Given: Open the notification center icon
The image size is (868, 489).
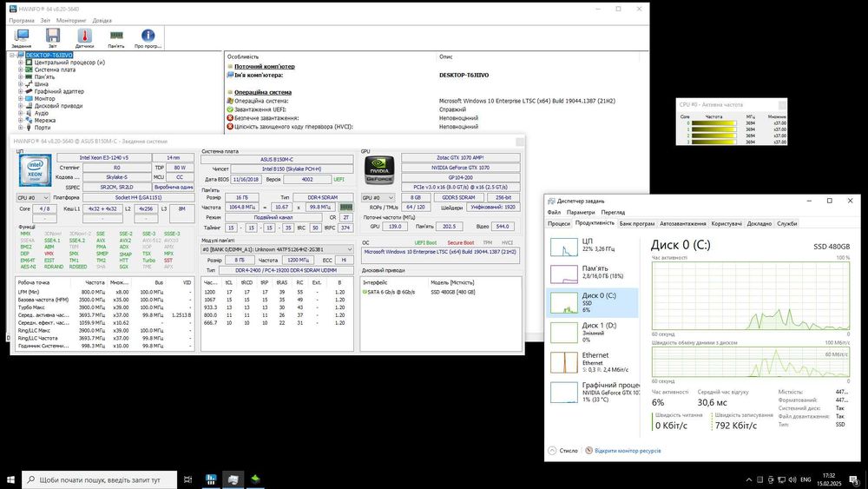Looking at the screenshot, I should 853,479.
